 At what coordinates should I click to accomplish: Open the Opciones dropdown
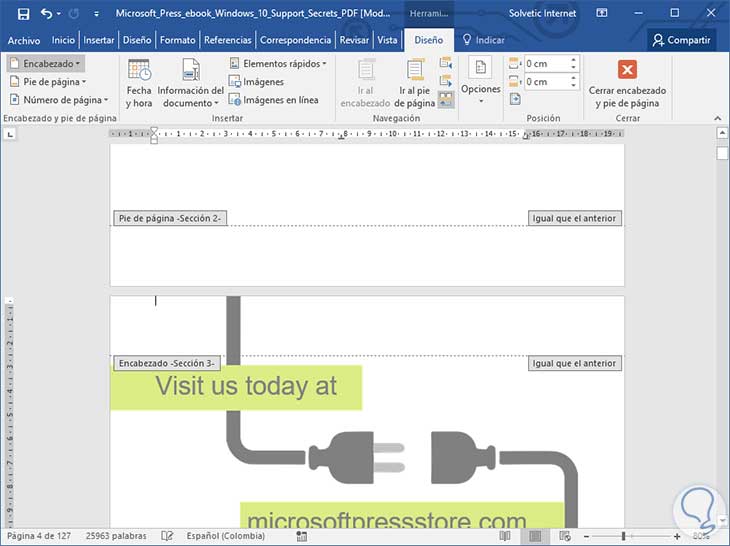tap(481, 81)
